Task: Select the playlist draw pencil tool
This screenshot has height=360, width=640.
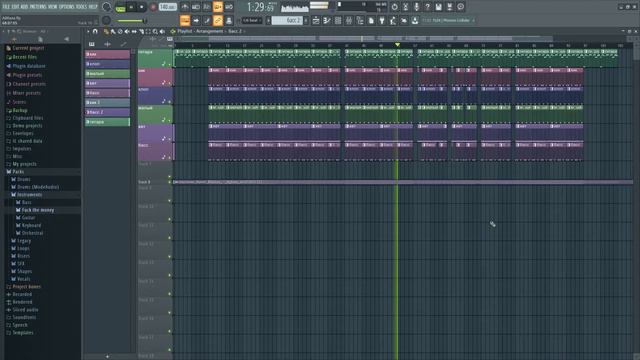Action: click(x=107, y=31)
